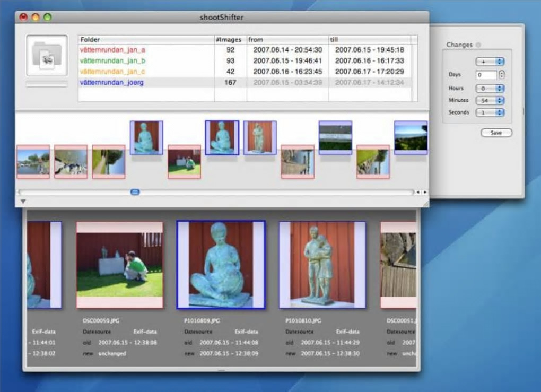The height and width of the screenshot is (392, 541).
Task: Select the lake landscape timeline thumbnail
Action: coord(411,137)
